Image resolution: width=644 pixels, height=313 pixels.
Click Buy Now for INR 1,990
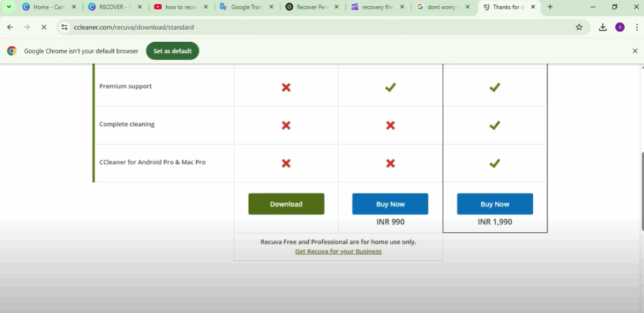click(x=494, y=204)
